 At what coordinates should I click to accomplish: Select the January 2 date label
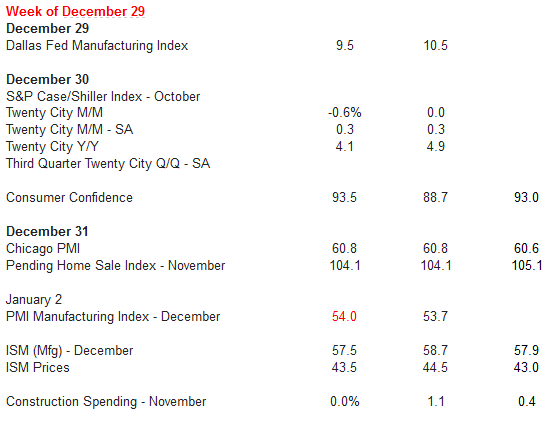tap(34, 300)
